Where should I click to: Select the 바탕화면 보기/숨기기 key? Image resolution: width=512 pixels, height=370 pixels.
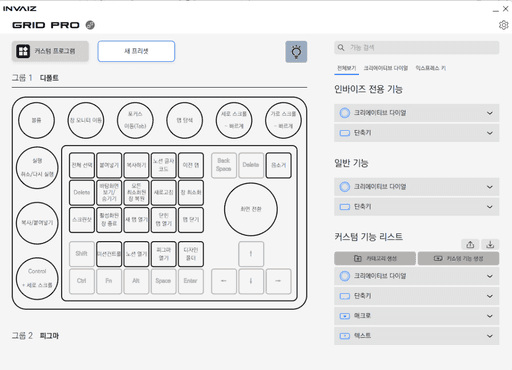[109, 192]
